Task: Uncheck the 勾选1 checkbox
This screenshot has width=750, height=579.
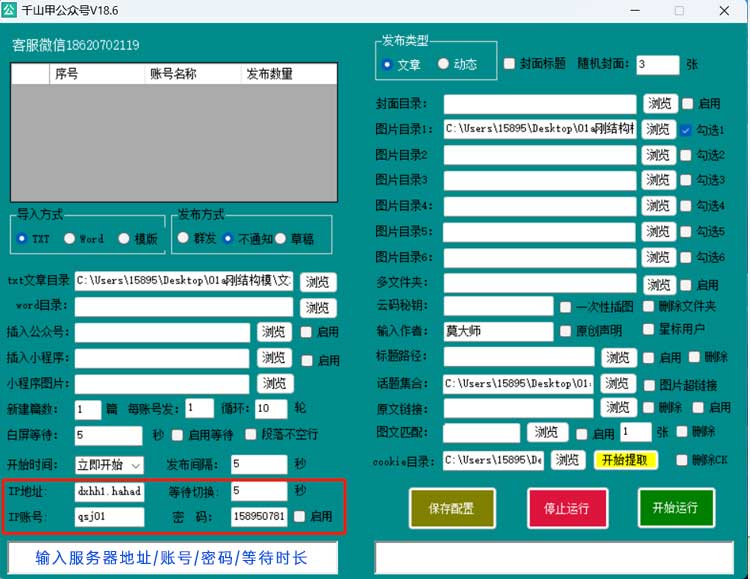Action: [x=686, y=130]
